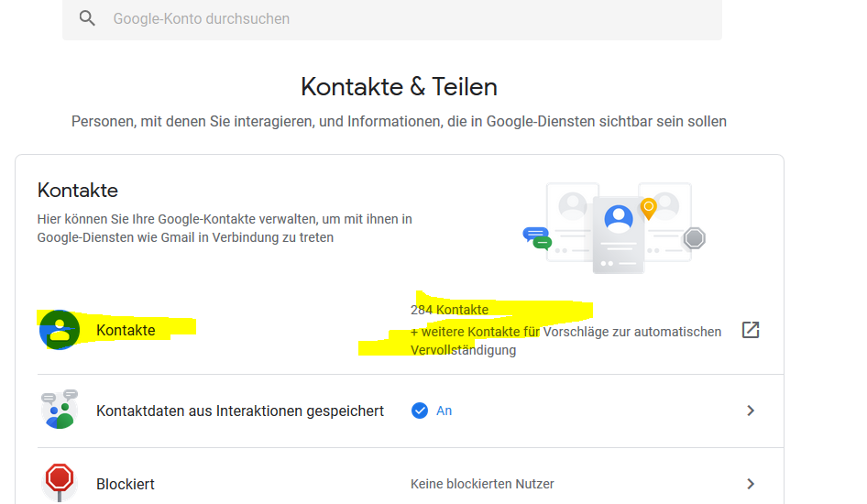Screen dimensions: 867x504
Task: Click the Kontaktdaten aus Interaktionen people icon
Action: pos(60,410)
